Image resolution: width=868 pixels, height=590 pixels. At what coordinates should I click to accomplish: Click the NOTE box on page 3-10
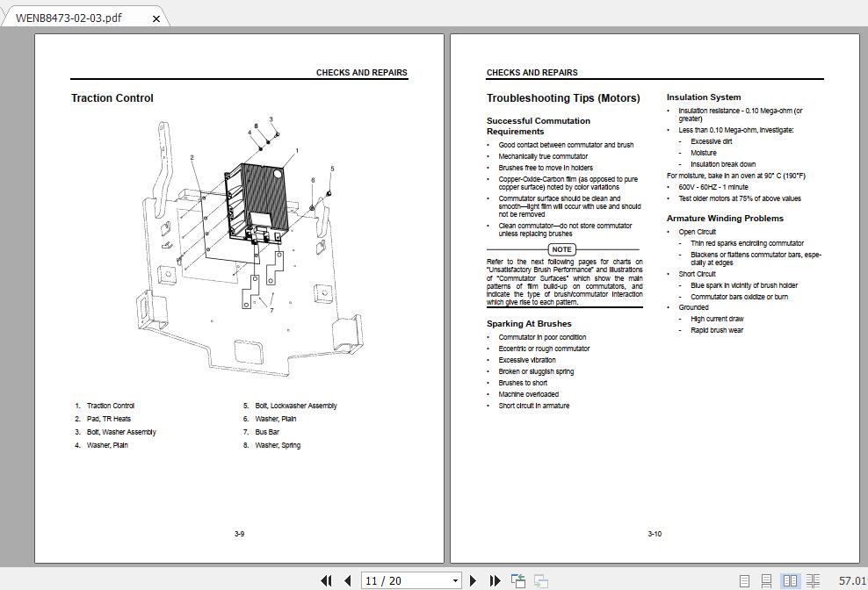click(562, 249)
